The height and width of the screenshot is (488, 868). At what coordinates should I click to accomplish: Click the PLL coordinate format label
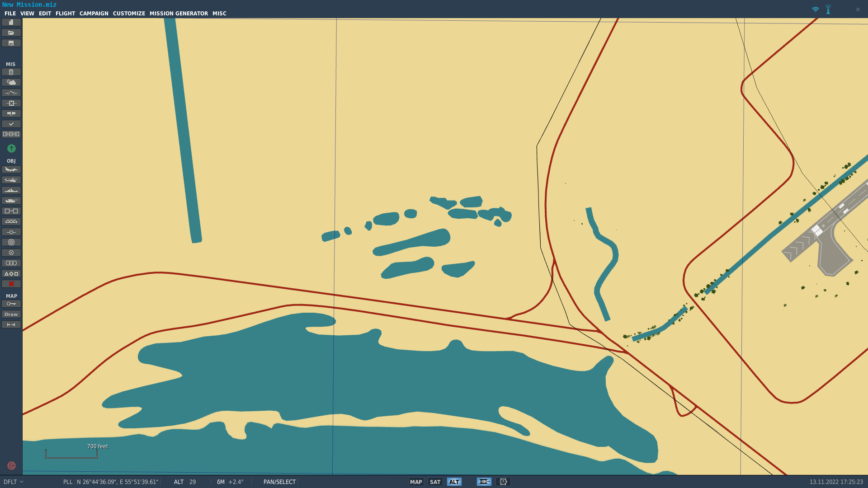pos(68,482)
